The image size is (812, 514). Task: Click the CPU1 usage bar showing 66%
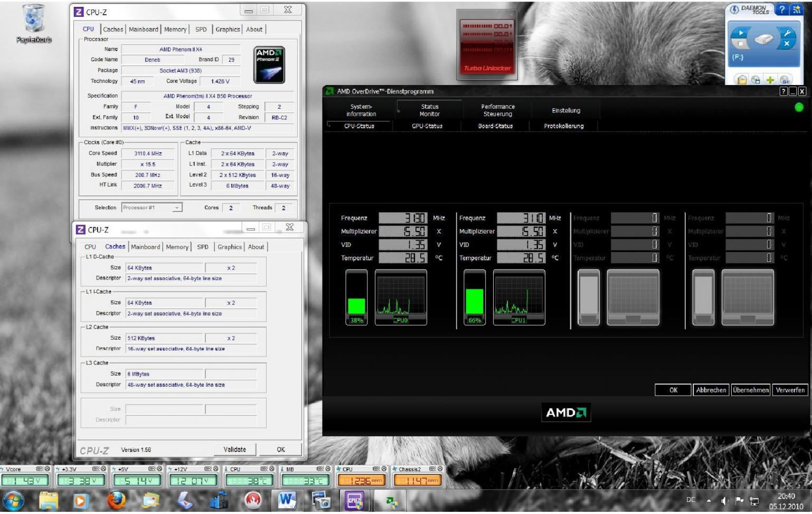coord(475,297)
